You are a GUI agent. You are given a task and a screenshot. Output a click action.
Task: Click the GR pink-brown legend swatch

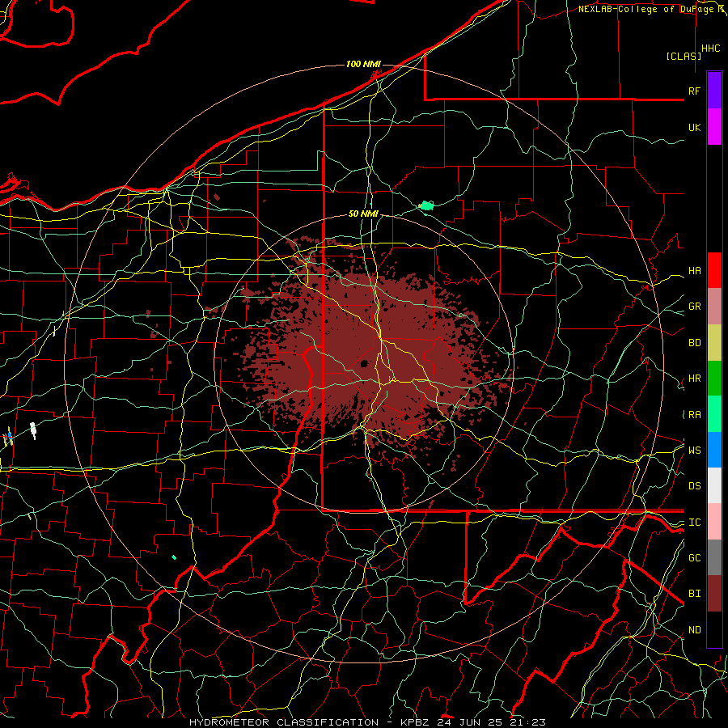click(714, 307)
